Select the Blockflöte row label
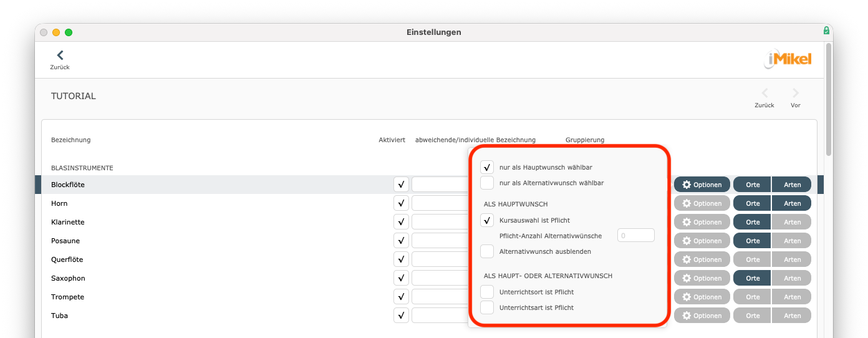Image resolution: width=868 pixels, height=338 pixels. pyautogui.click(x=68, y=185)
